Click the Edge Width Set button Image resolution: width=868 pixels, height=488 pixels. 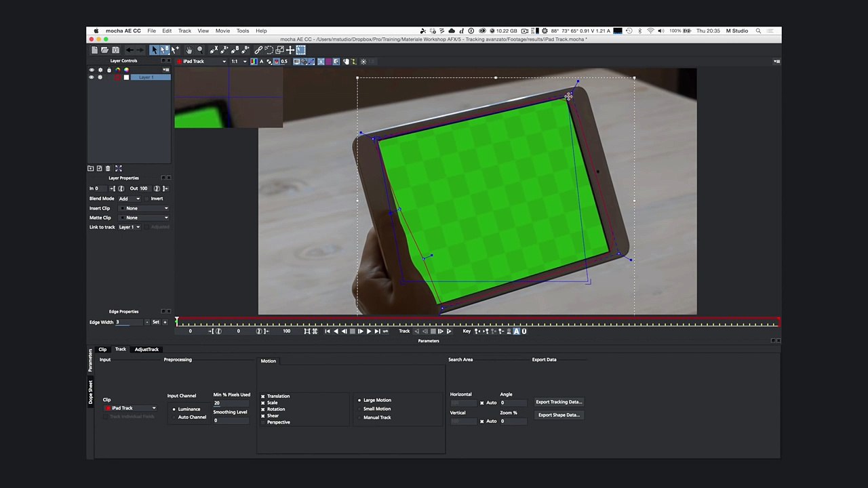(156, 322)
